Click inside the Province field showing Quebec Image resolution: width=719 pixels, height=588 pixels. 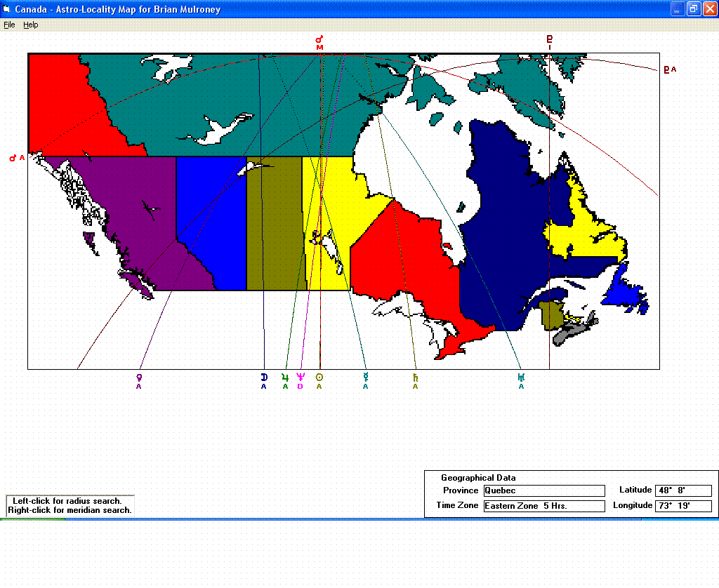pyautogui.click(x=543, y=490)
